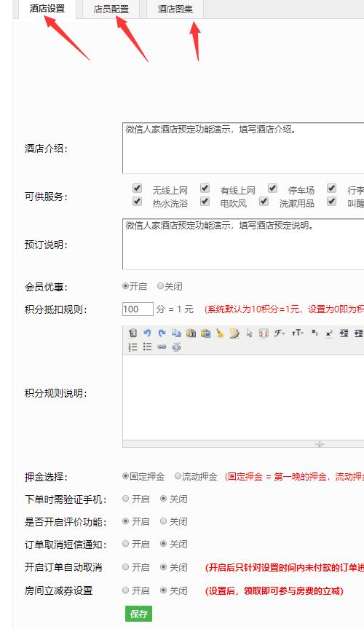Select 关闭 for 开启订单自动取消
Screen dimensions: 364x629
pos(163,567)
